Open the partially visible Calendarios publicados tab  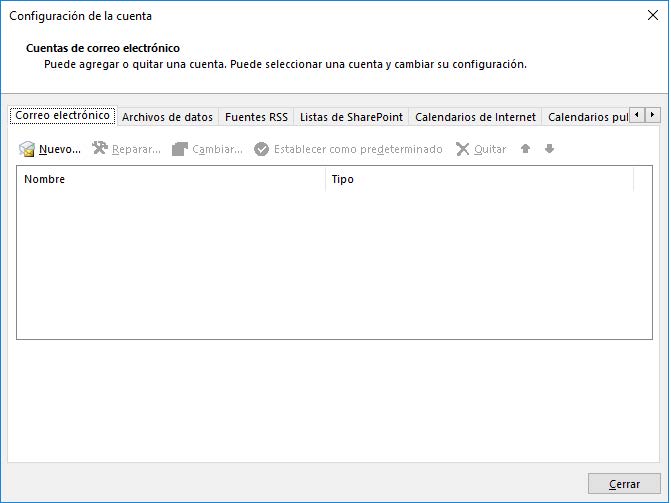587,117
